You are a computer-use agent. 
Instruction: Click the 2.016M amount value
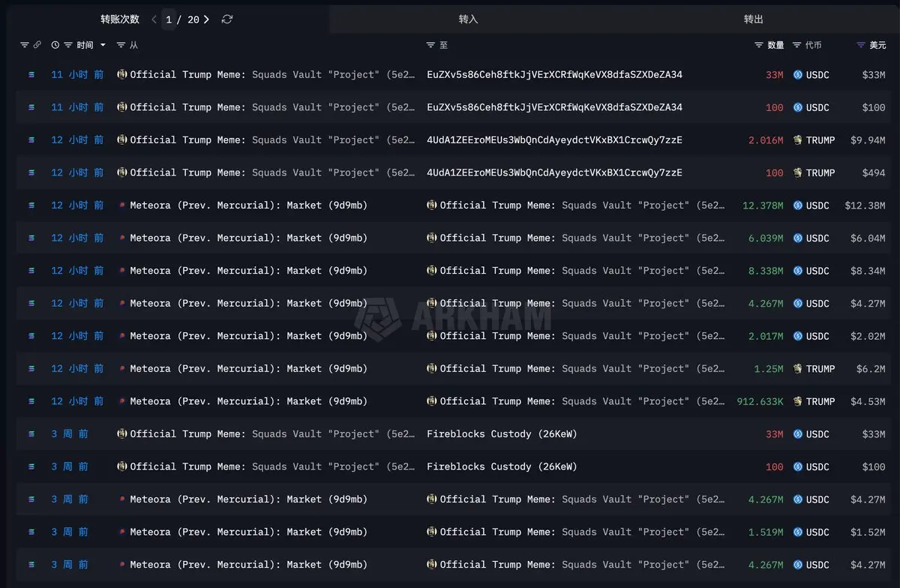coord(766,140)
